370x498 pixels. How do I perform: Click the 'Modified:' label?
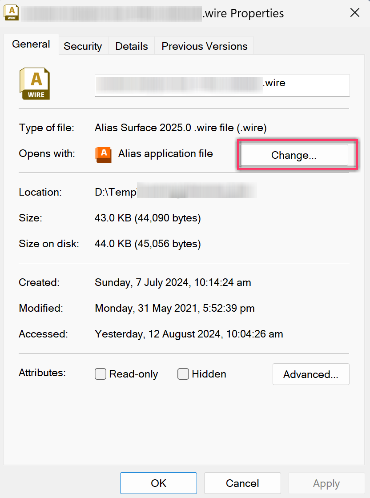tap(41, 308)
